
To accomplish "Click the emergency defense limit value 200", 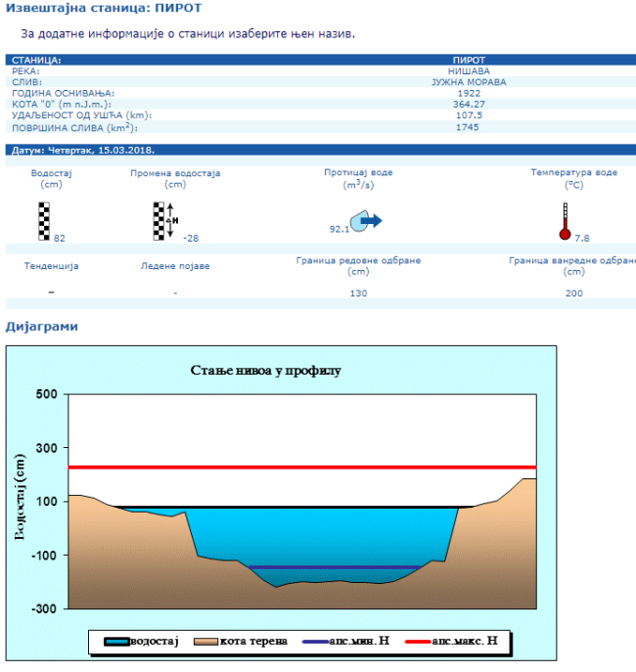I will pyautogui.click(x=573, y=293).
